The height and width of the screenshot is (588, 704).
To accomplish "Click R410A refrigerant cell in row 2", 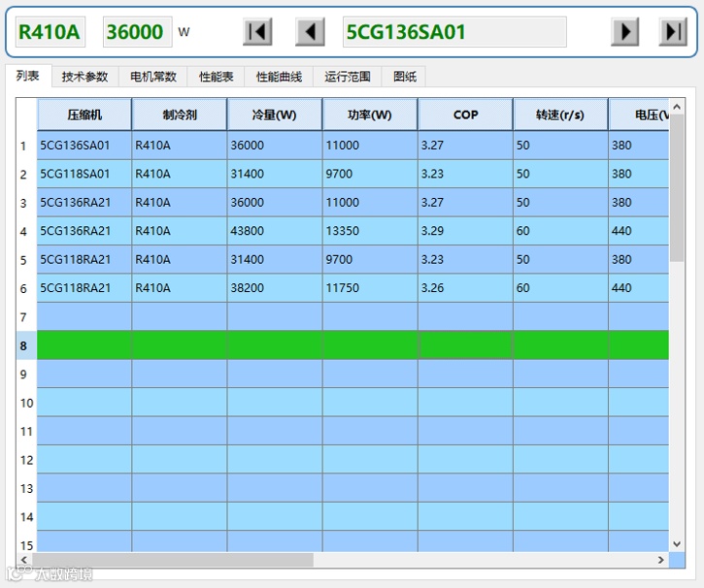I will [180, 174].
